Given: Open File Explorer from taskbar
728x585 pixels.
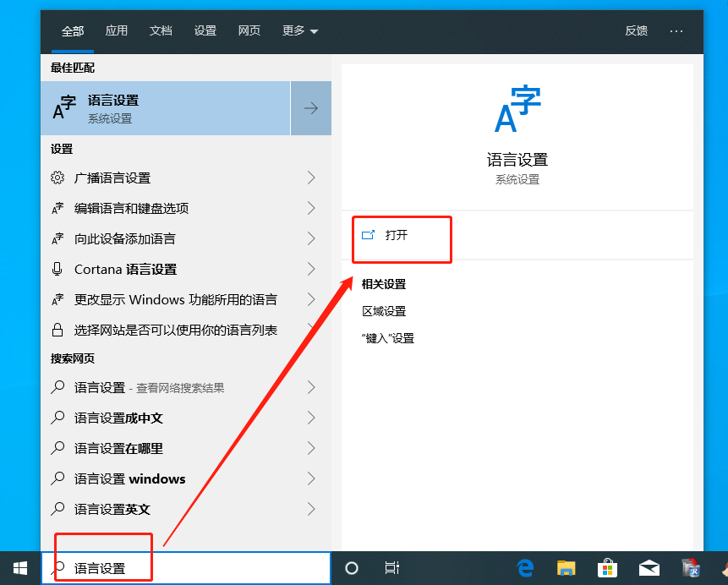Looking at the screenshot, I should point(567,568).
